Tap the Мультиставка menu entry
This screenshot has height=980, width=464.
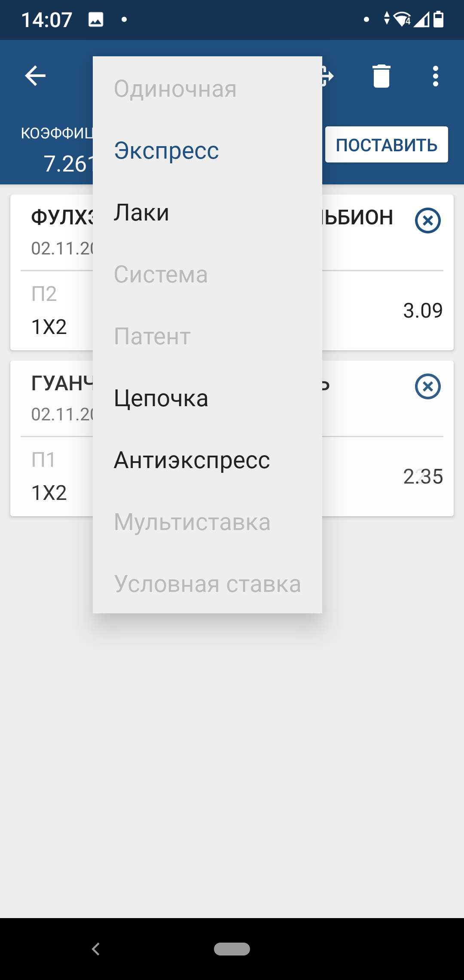click(x=192, y=522)
